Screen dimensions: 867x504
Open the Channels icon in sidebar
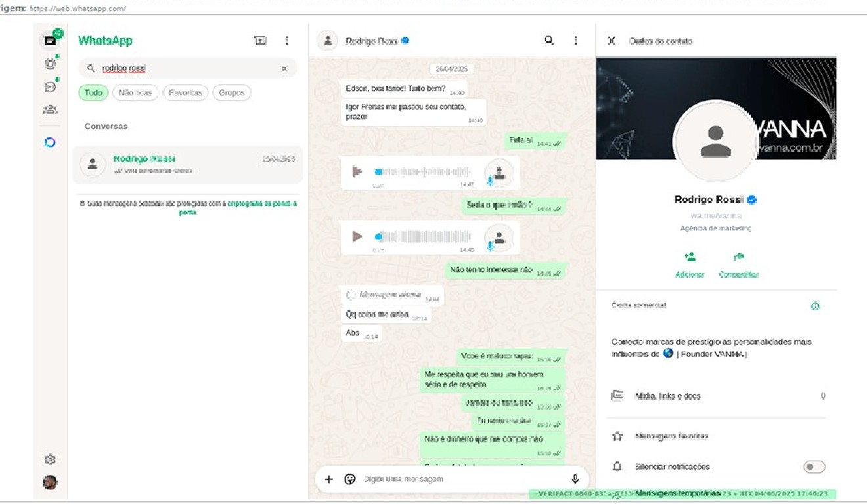pos(50,87)
